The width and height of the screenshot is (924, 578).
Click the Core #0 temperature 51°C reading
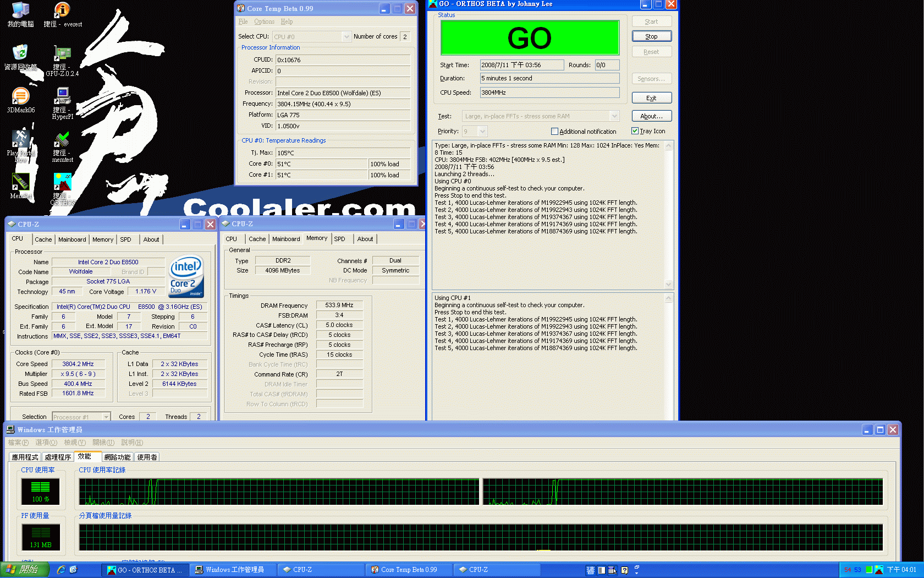pos(322,164)
